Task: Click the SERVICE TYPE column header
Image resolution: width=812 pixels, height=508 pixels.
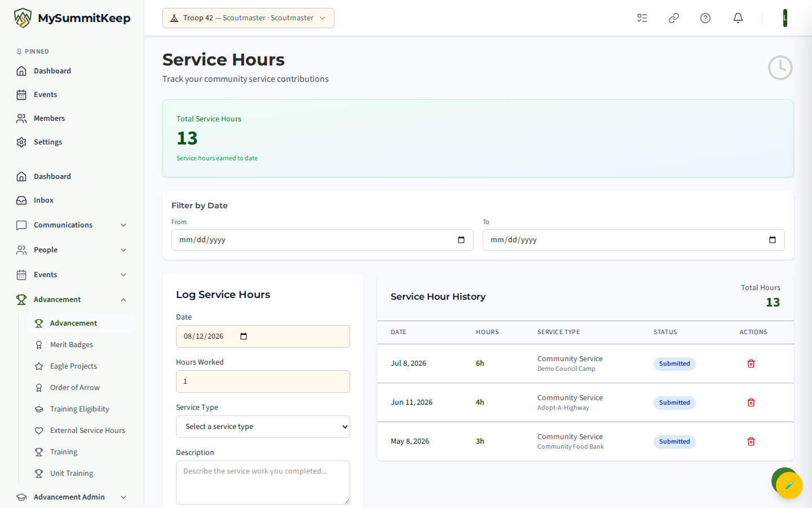Action: (x=558, y=332)
